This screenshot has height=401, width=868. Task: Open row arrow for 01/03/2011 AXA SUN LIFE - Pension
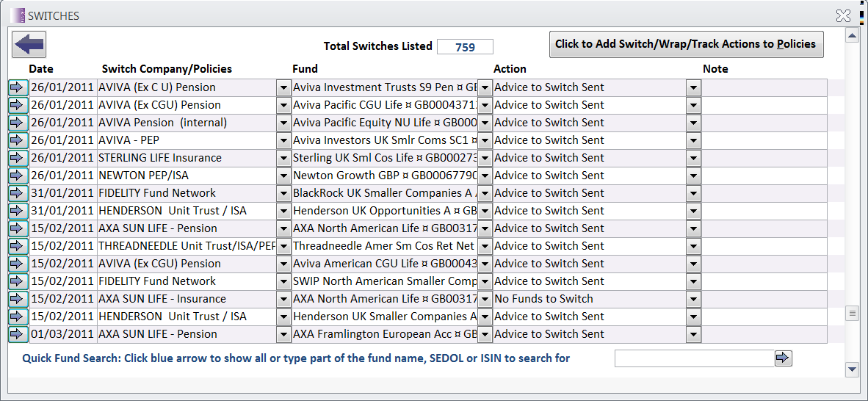[x=18, y=335]
